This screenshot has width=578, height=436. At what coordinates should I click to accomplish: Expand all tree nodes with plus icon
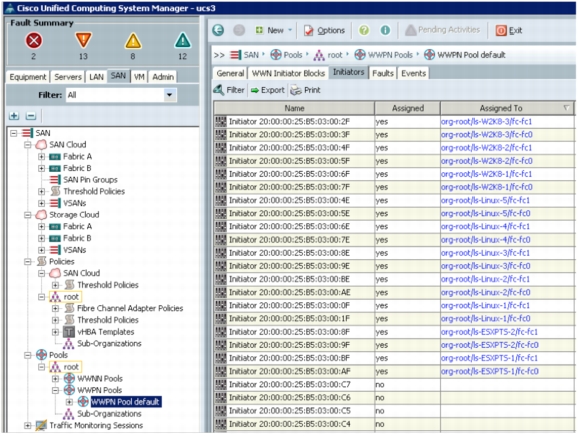point(14,116)
